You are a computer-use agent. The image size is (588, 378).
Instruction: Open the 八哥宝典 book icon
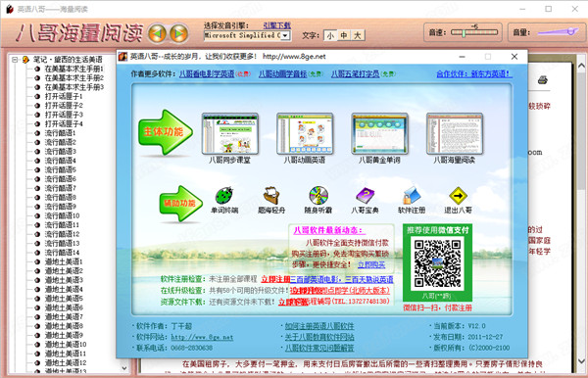(365, 196)
